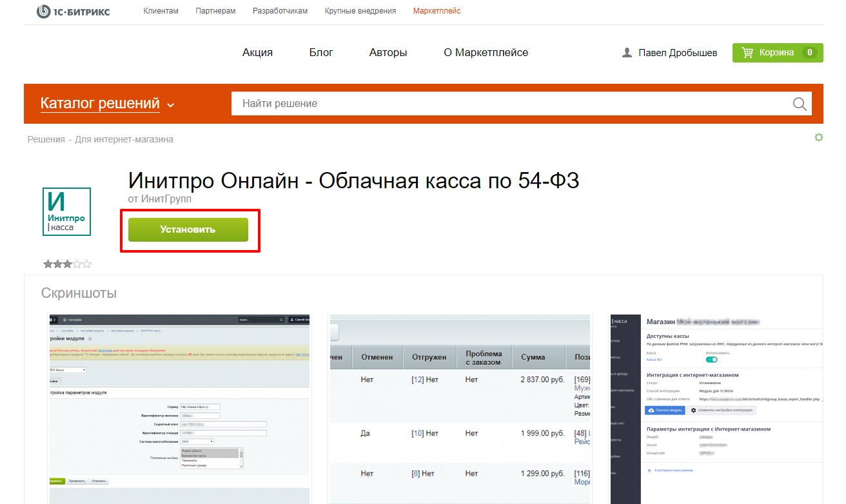Open the Акция page
This screenshot has width=846, height=504.
[x=257, y=53]
